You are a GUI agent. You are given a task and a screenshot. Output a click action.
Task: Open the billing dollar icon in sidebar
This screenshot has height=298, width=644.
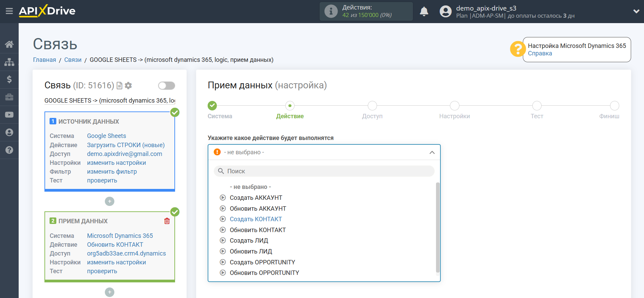(9, 80)
